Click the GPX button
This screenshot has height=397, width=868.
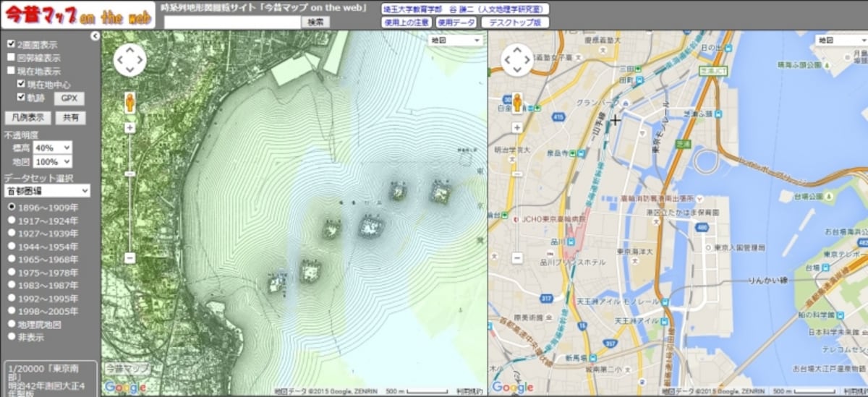point(69,98)
